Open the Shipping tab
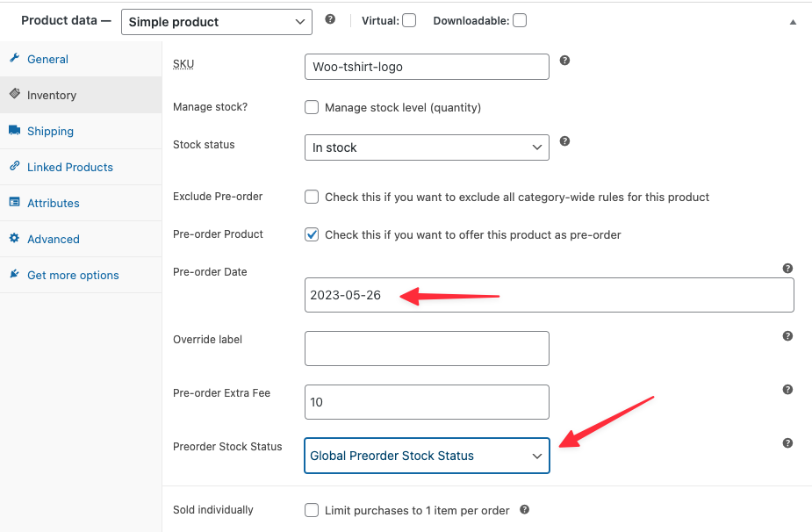Screen dimensions: 812x532 click(50, 131)
